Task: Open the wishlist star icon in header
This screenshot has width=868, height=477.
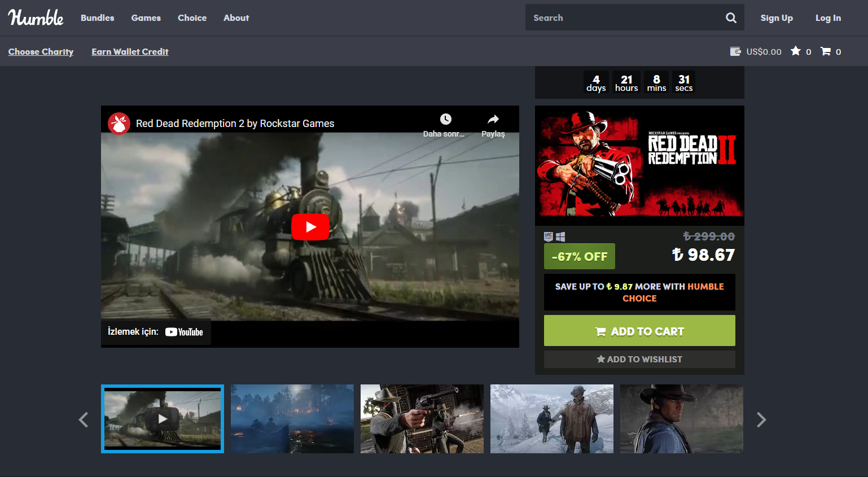Action: point(796,51)
